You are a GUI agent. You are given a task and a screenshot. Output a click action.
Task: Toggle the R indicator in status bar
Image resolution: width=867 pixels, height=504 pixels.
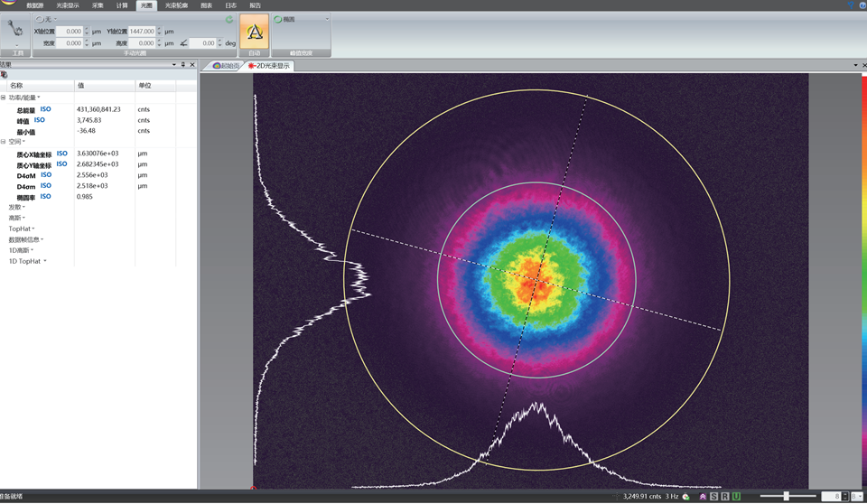coord(725,496)
